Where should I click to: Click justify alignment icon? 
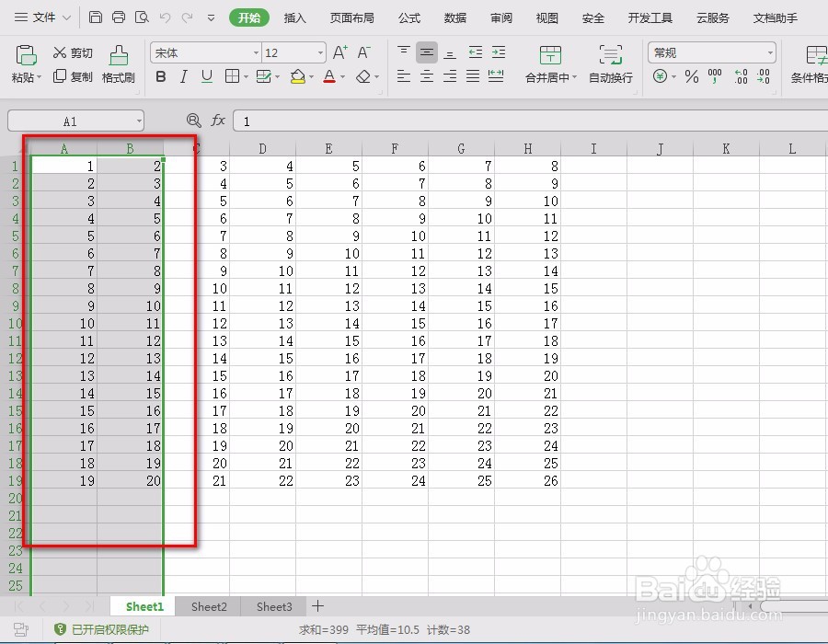coord(473,76)
